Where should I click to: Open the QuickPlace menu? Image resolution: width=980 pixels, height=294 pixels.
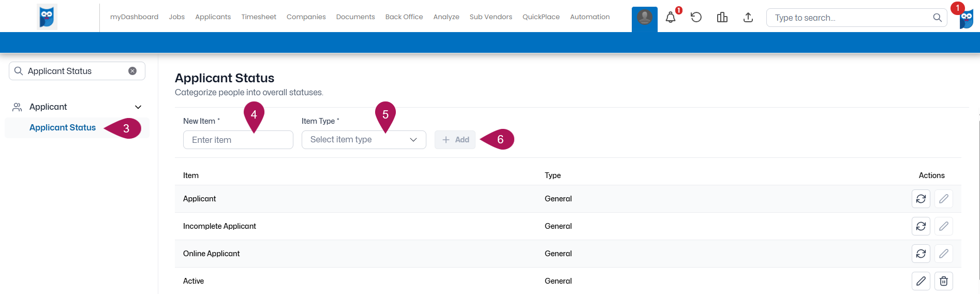pos(541,17)
